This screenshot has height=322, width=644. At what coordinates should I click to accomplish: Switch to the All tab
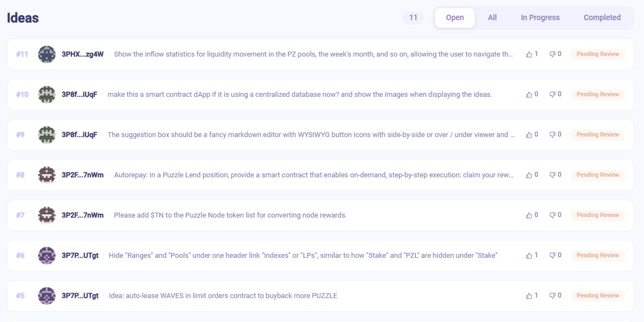coord(492,17)
